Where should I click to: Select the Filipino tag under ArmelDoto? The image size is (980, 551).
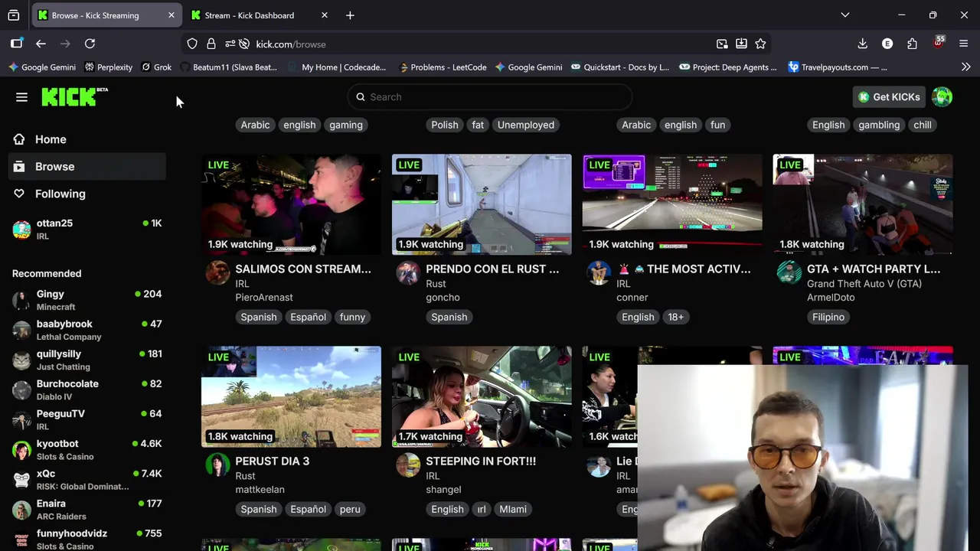(x=828, y=317)
